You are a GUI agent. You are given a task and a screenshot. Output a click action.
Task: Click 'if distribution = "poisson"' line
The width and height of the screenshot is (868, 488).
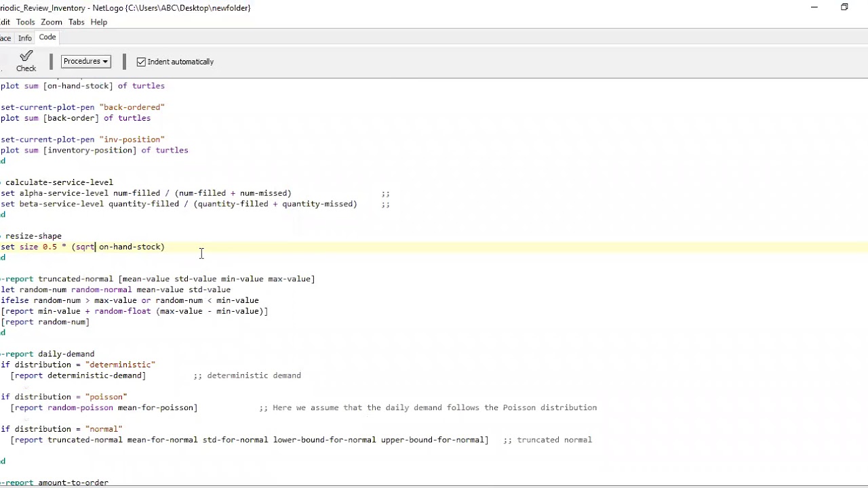tap(64, 397)
